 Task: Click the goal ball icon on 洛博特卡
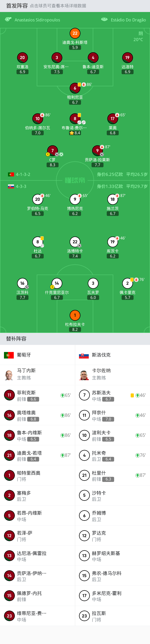coord(79,245)
